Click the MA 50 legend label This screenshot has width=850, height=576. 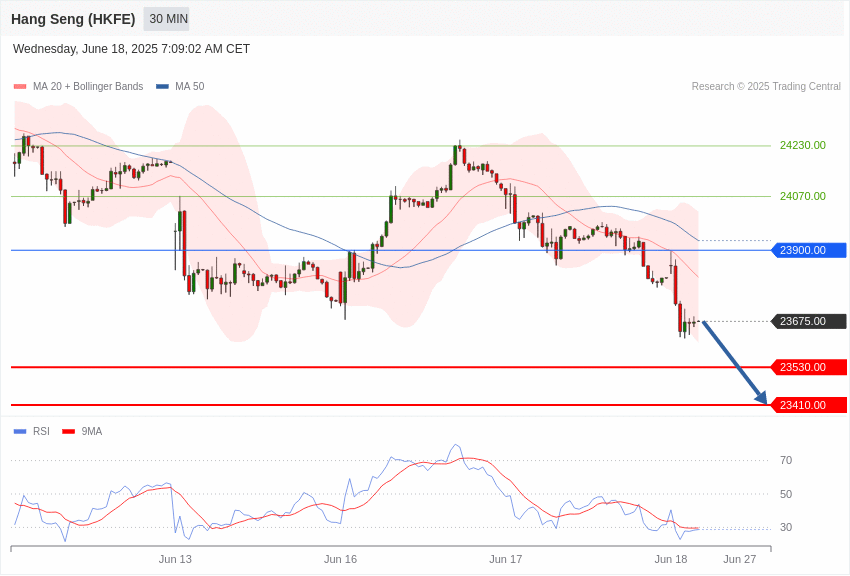pos(190,86)
